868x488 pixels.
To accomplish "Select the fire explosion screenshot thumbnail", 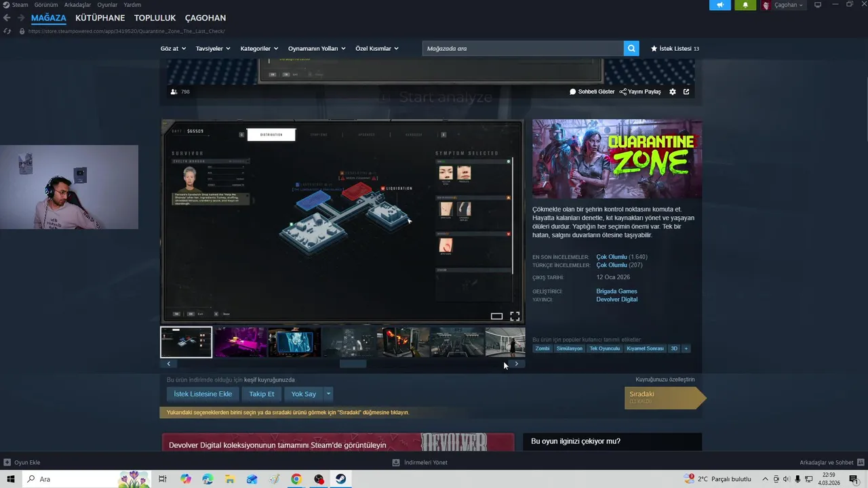I will [x=403, y=342].
